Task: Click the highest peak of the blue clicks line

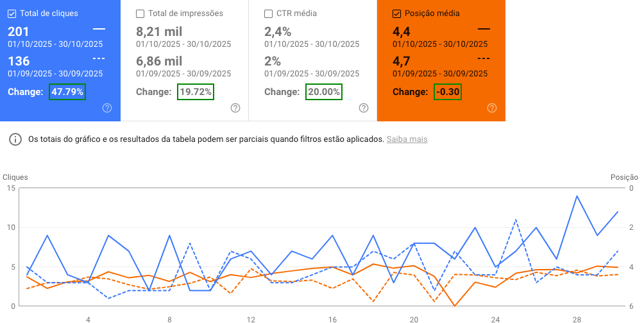Action: pos(577,196)
